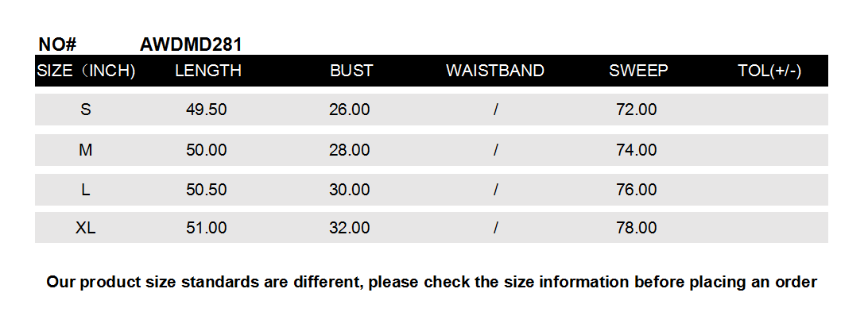Click the sweep value 76.00
This screenshot has width=868, height=335.
click(637, 190)
